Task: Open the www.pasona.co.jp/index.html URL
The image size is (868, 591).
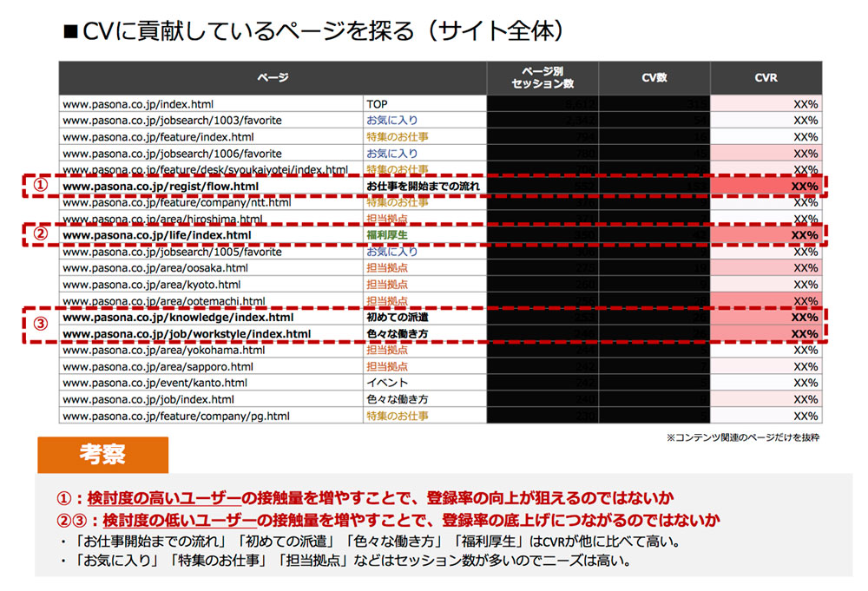Action: click(x=138, y=103)
